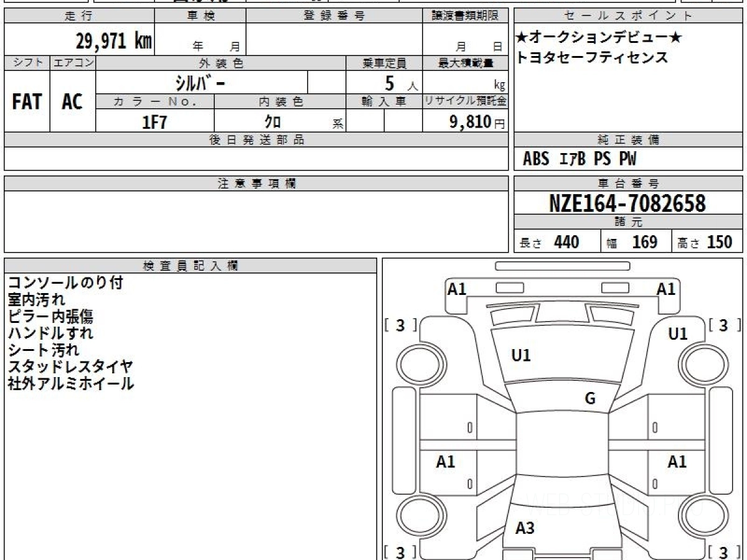This screenshot has height=560, width=747.
Task: Select the 走行 header cell
Action: click(x=79, y=16)
